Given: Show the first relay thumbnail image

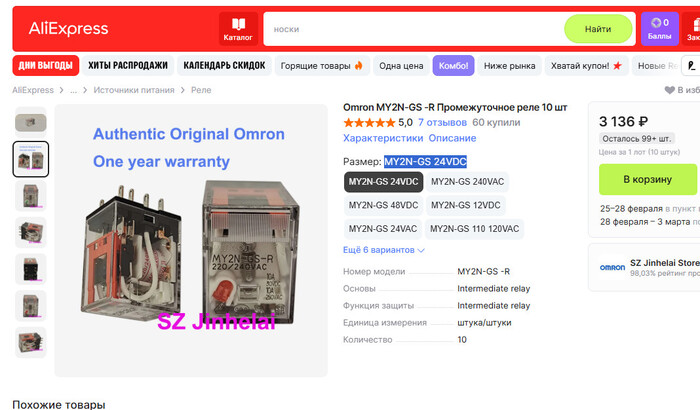Looking at the screenshot, I should [31, 122].
